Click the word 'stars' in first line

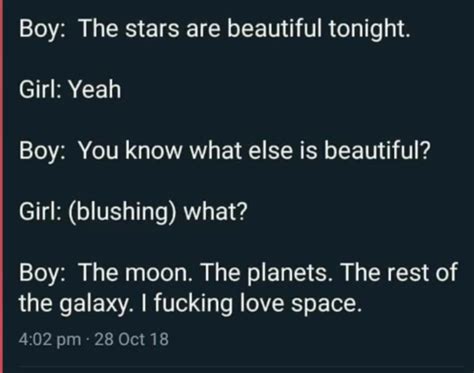tap(152, 29)
